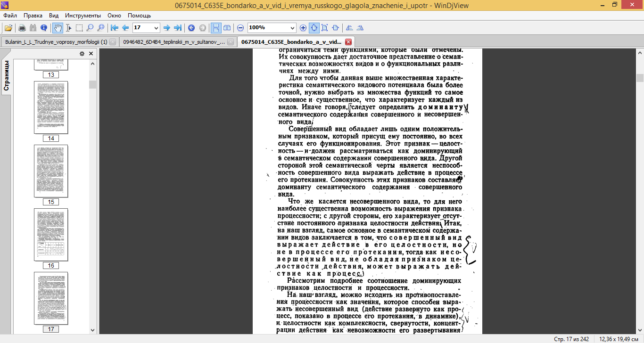Image resolution: width=644 pixels, height=343 pixels.
Task: Close the teplinskii_m_v_sultanov tab
Action: point(231,42)
